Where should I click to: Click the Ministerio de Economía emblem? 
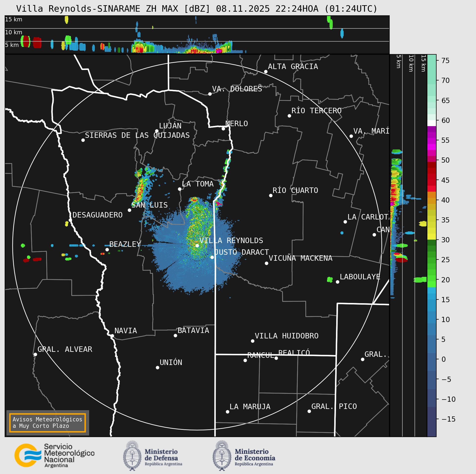[222, 456]
